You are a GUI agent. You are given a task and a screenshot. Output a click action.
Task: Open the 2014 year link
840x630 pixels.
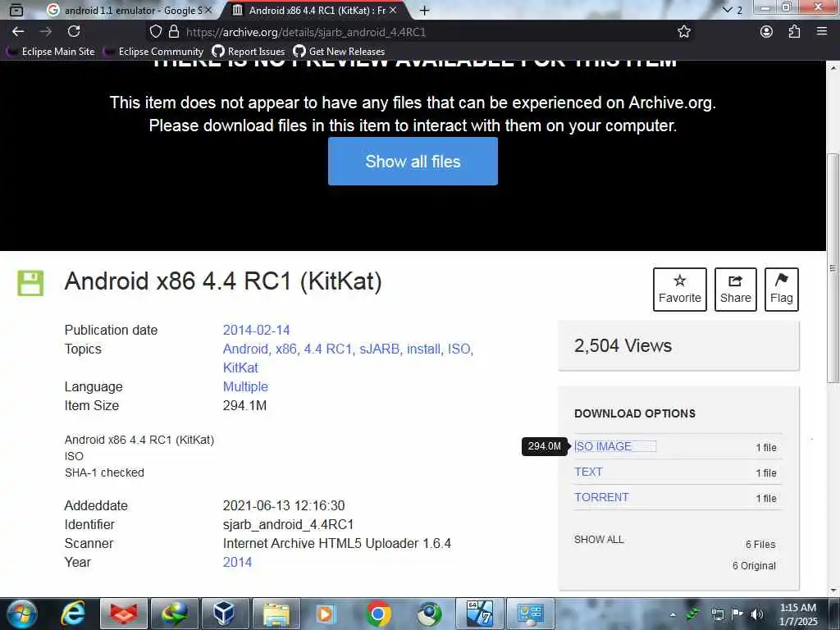tap(237, 562)
